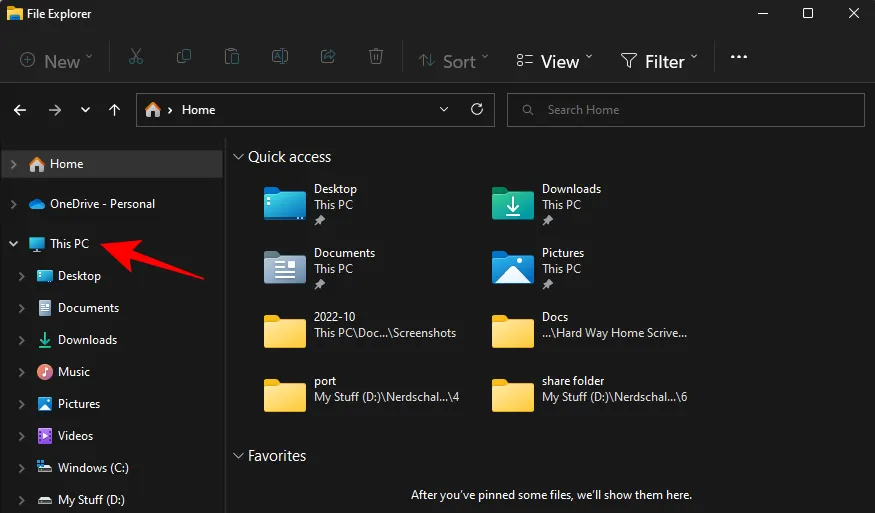Open the address bar history dropdown
Viewport: 875px width, 513px height.
tap(444, 110)
